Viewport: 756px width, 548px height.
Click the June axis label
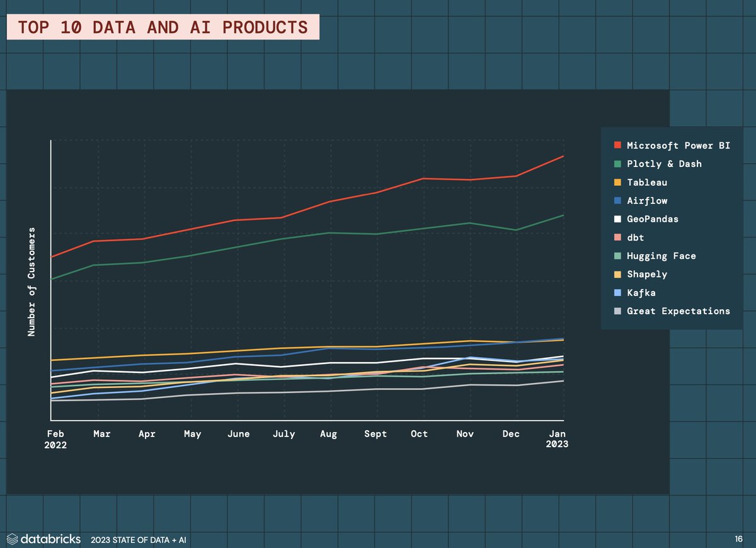(x=238, y=434)
